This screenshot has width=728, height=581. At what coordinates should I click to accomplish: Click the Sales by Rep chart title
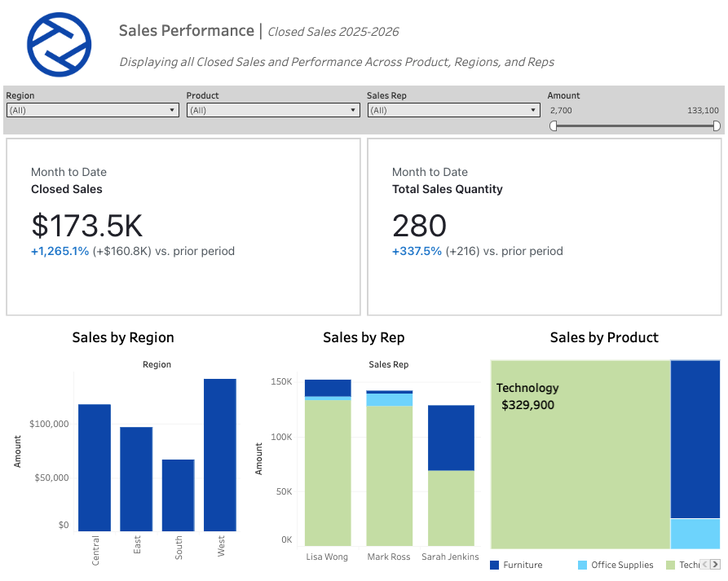pos(364,337)
